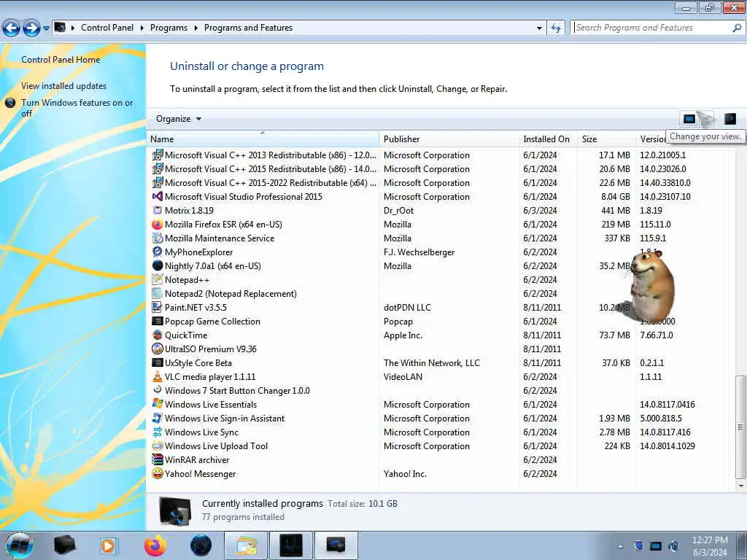This screenshot has width=747, height=560.
Task: Click the Paint.NET v3.5.5 icon
Action: point(158,308)
